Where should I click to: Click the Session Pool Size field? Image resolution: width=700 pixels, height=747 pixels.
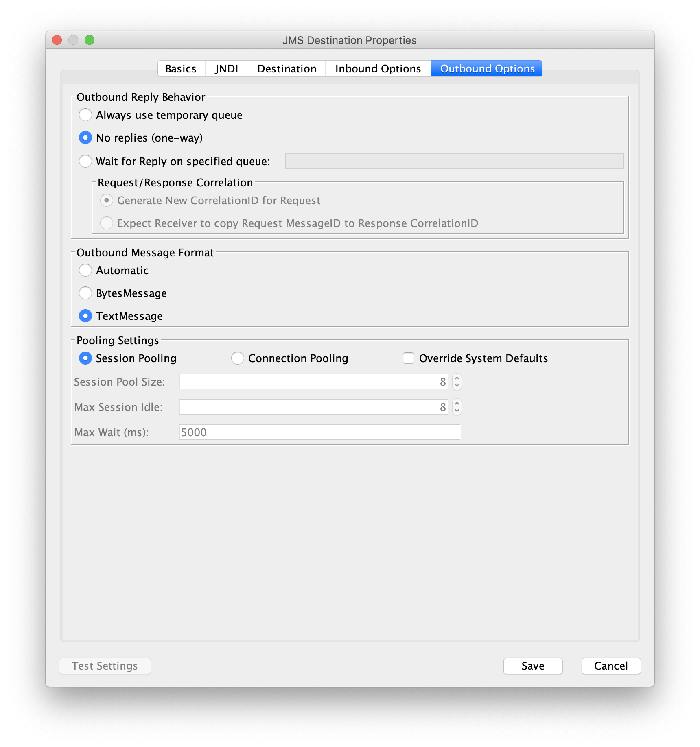313,382
